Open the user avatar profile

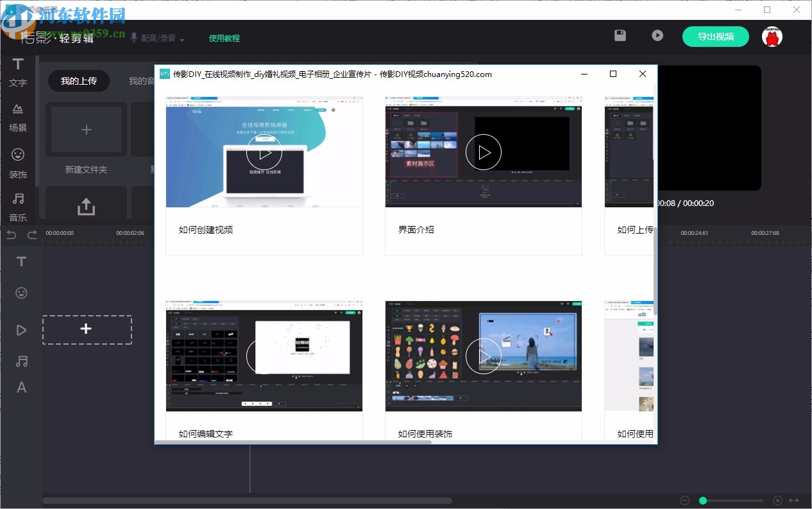[x=772, y=37]
